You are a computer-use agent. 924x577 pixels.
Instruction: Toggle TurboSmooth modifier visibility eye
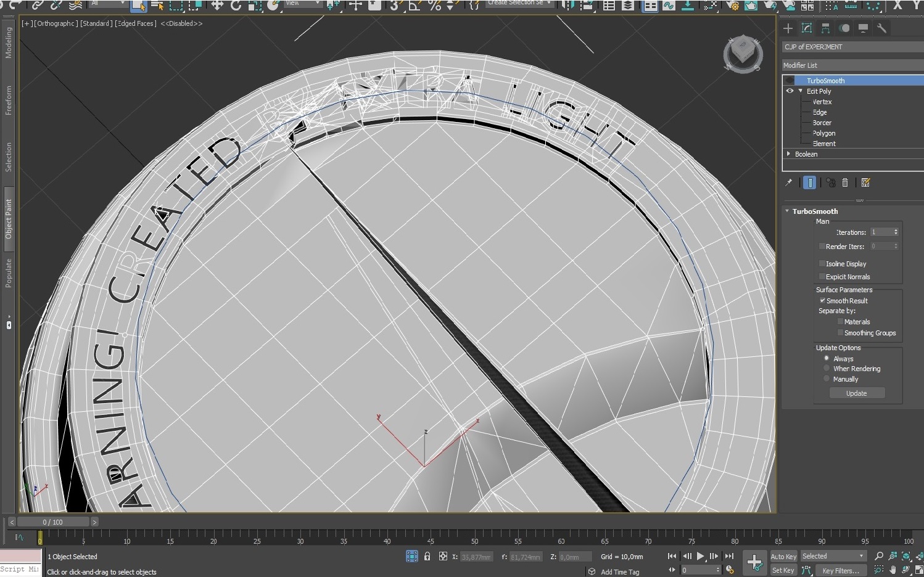pyautogui.click(x=790, y=81)
